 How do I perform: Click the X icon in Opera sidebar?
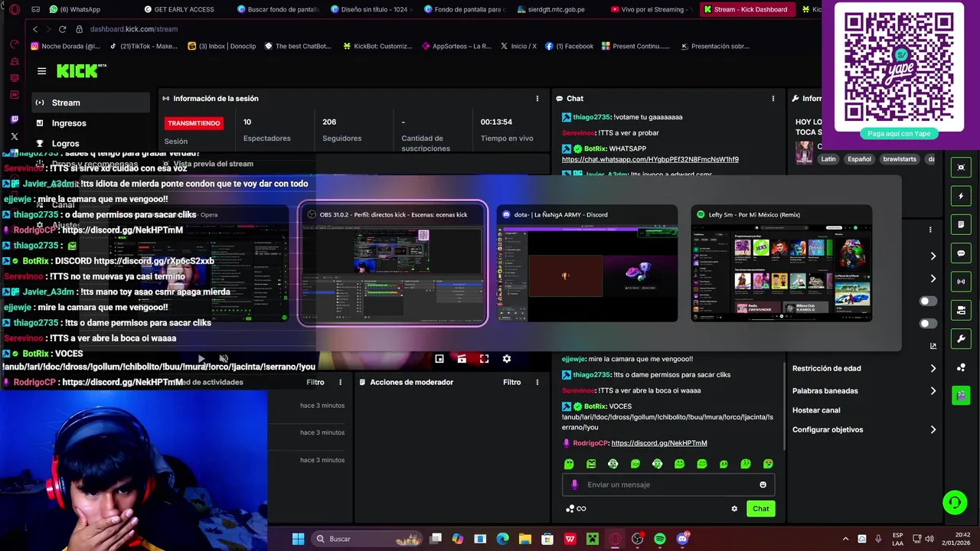pyautogui.click(x=14, y=137)
